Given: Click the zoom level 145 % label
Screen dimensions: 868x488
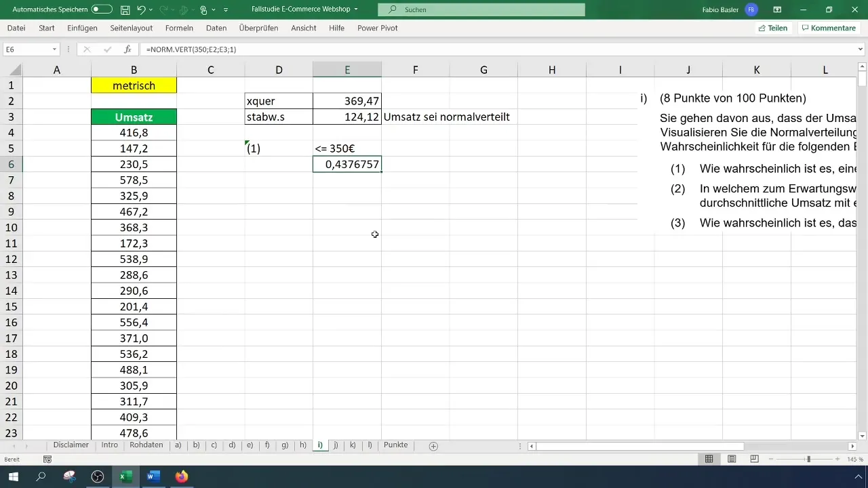Looking at the screenshot, I should [x=855, y=459].
